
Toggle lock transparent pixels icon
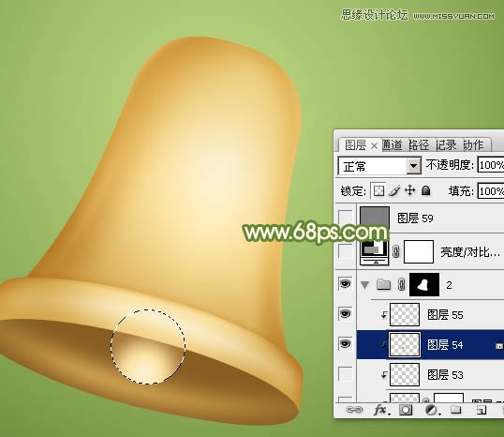pos(378,190)
